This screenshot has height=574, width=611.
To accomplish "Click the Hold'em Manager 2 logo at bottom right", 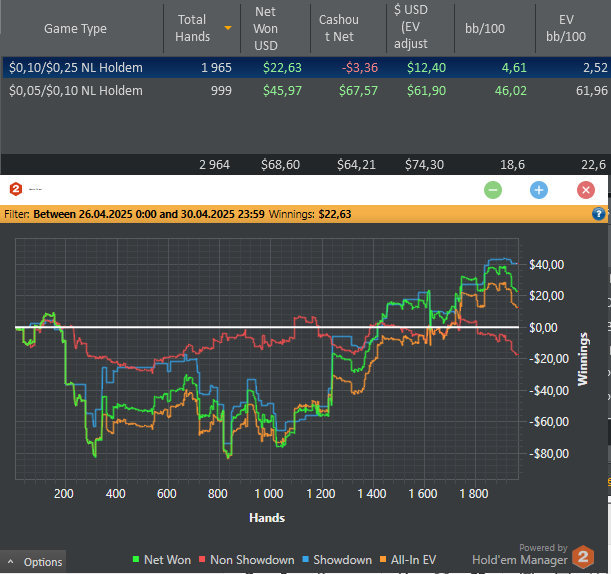I will (x=583, y=557).
